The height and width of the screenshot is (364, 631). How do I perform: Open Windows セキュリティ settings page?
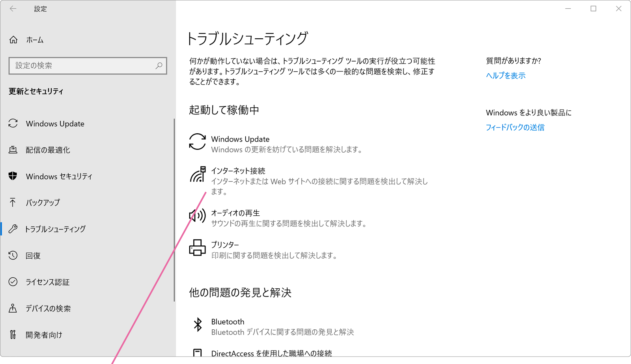coord(59,176)
